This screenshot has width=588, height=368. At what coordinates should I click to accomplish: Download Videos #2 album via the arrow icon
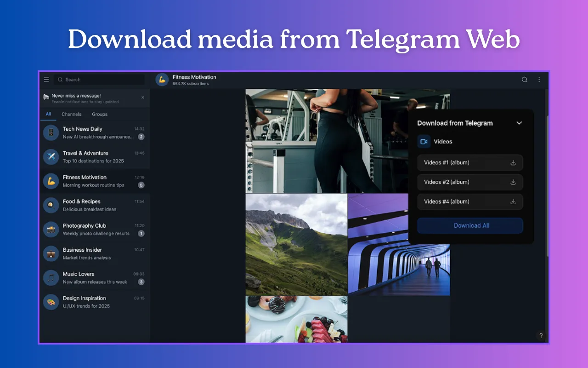[x=513, y=182]
